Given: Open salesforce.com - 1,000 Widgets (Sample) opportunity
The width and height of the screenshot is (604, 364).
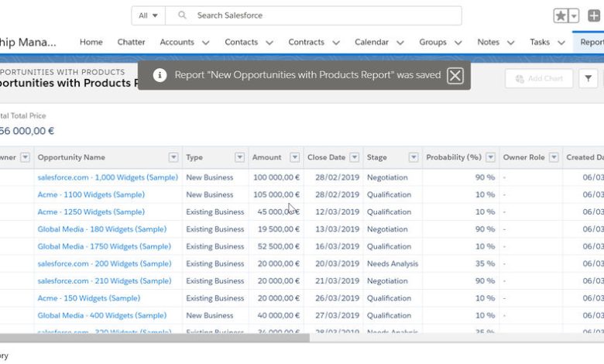Looking at the screenshot, I should (108, 177).
